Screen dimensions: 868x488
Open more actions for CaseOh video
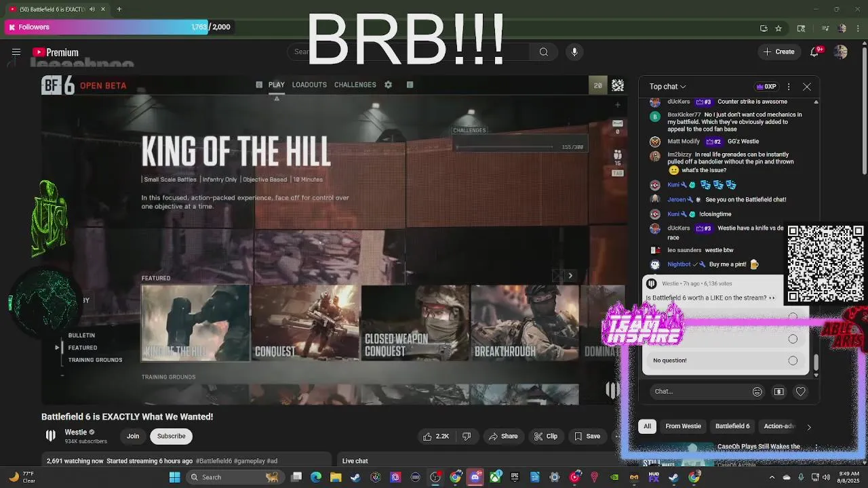point(816,447)
